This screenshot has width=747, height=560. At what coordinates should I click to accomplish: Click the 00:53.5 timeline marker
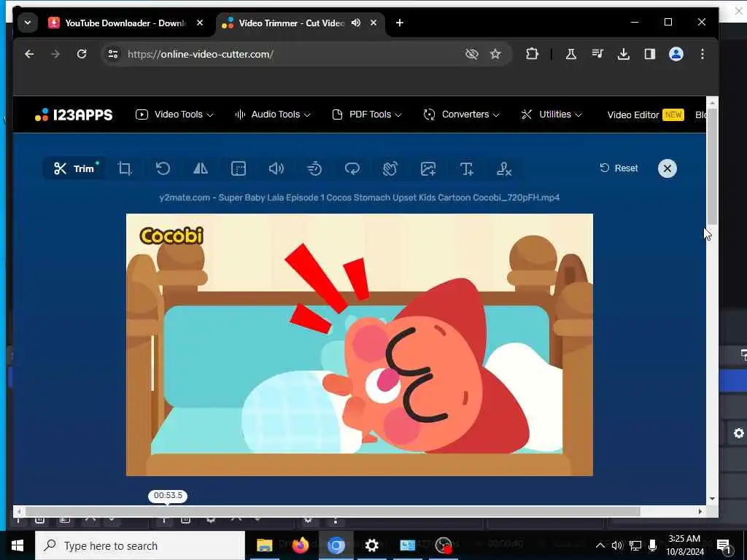tap(168, 496)
